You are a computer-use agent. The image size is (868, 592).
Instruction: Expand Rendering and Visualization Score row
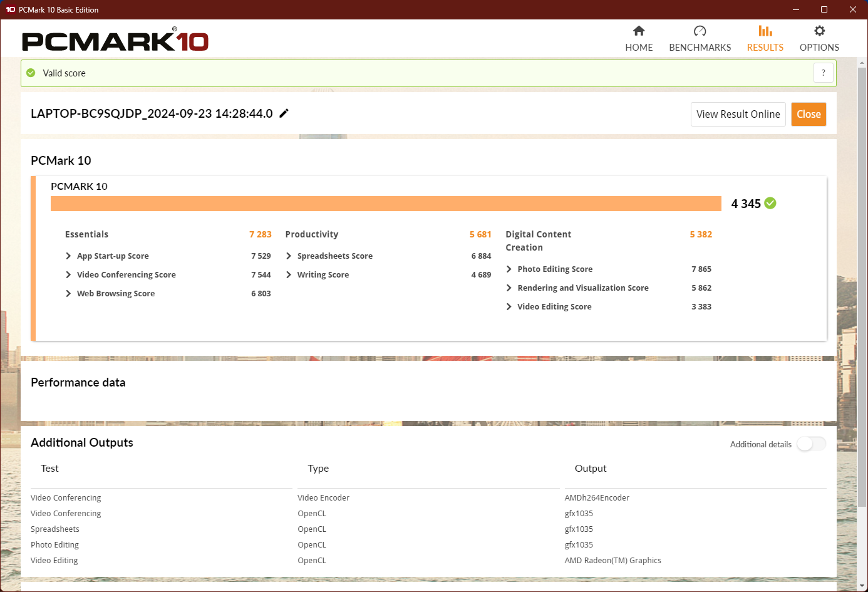(509, 288)
